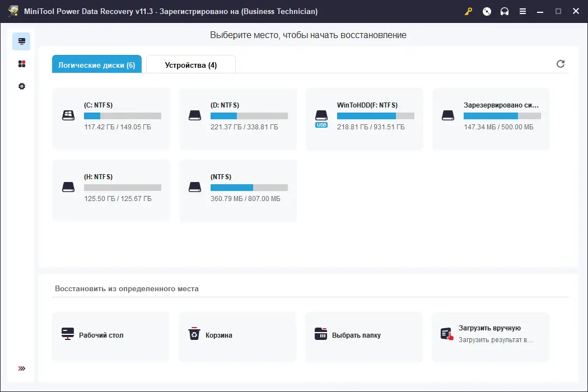
Task: Select the Логические диски (6) tab
Action: [x=96, y=64]
